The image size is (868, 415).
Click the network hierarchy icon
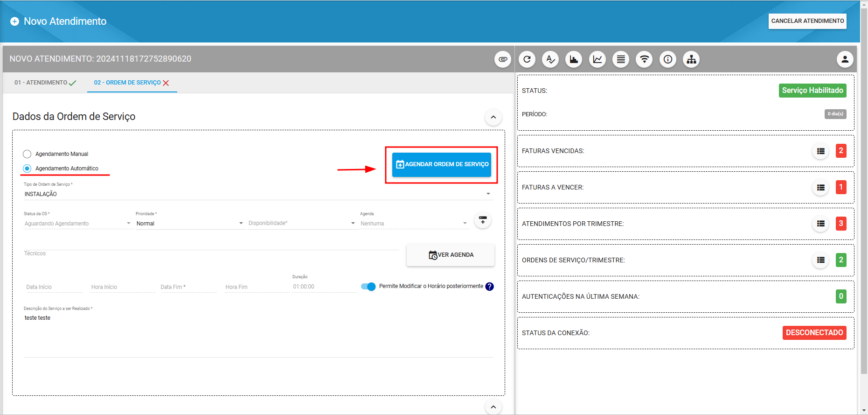(691, 59)
